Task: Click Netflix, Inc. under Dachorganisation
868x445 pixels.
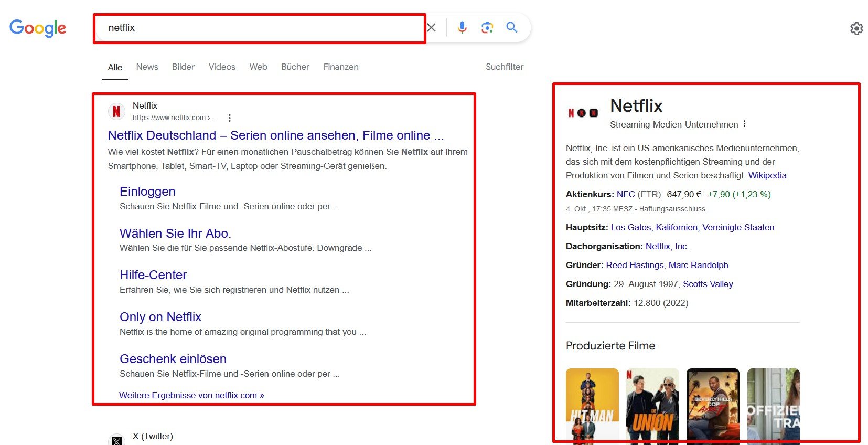Action: (x=667, y=246)
